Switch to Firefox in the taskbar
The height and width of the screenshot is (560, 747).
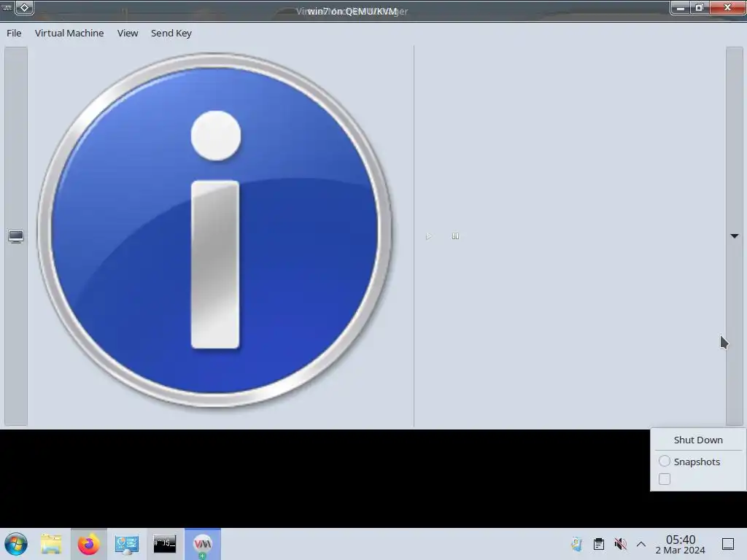[x=88, y=544]
